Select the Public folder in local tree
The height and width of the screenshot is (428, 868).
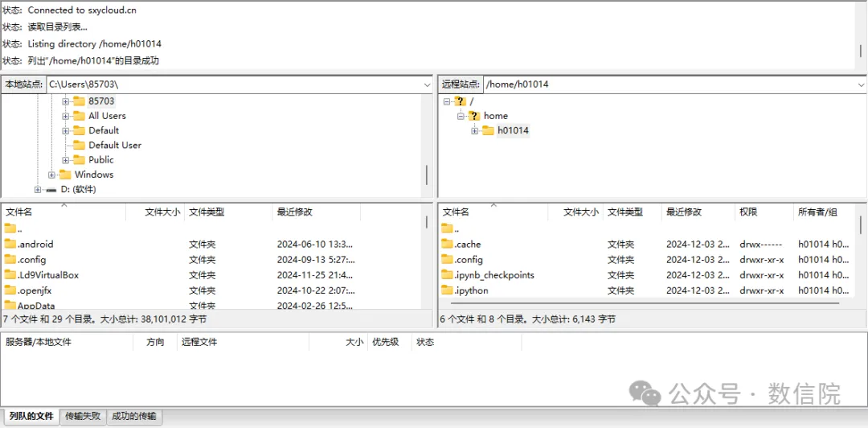coord(101,160)
